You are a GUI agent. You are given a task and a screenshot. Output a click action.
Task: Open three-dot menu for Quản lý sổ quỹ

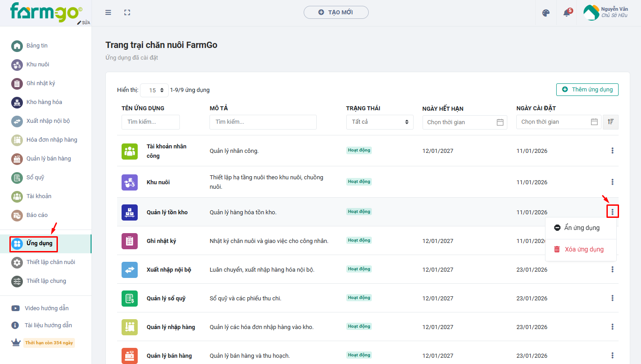click(612, 298)
